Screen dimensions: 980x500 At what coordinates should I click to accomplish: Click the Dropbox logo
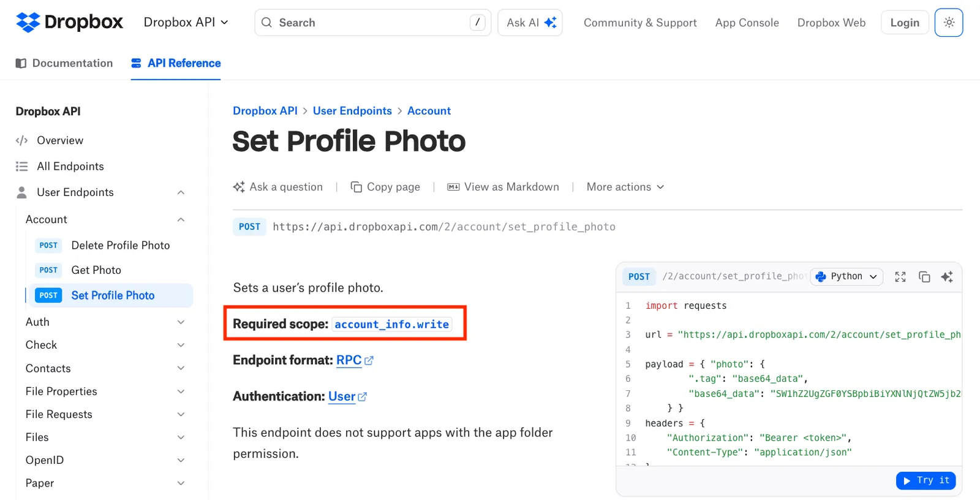click(69, 22)
